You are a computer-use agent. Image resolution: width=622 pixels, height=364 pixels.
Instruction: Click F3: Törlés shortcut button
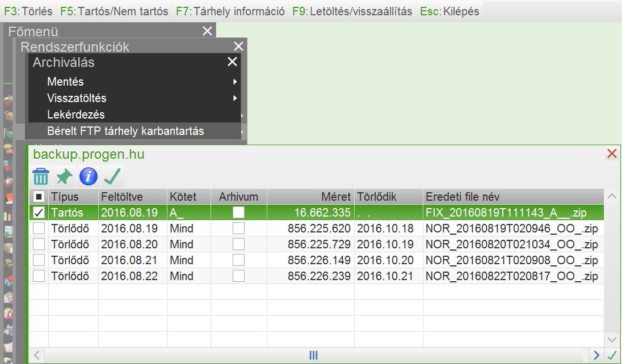tap(28, 11)
